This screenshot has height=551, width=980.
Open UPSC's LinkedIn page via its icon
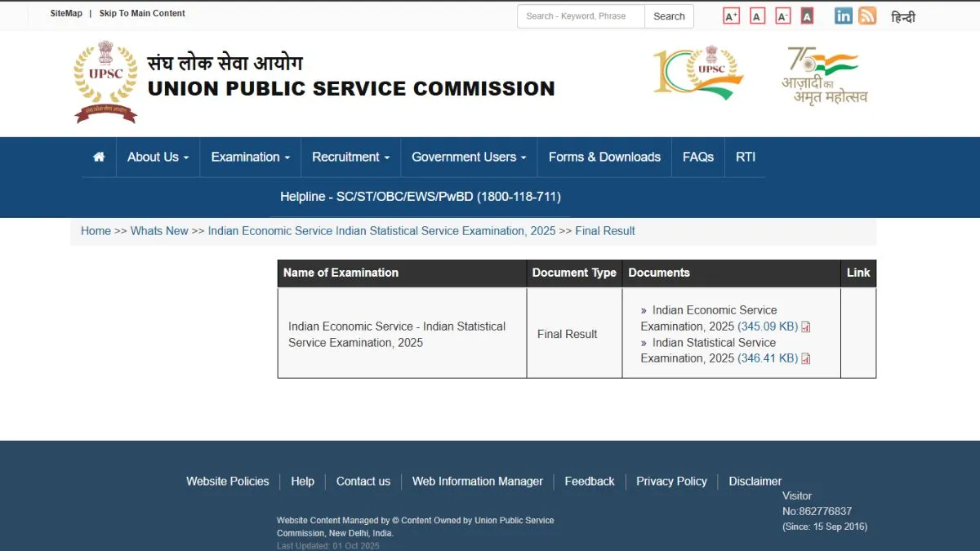pos(843,15)
